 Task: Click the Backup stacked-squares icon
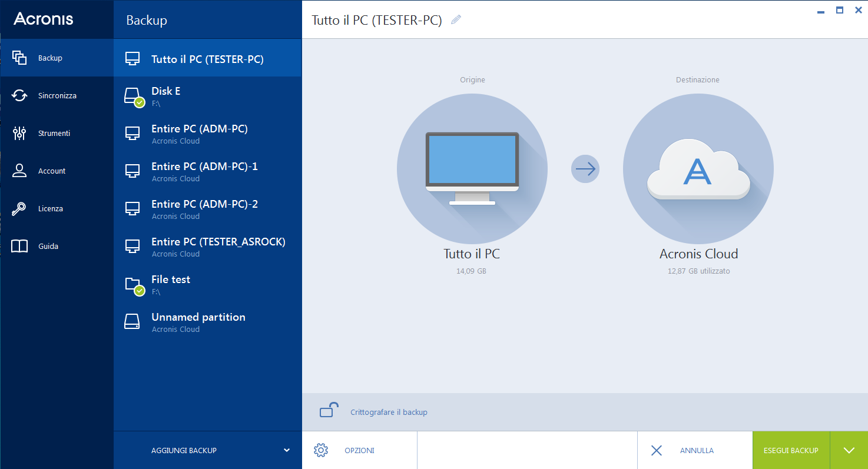pos(19,58)
